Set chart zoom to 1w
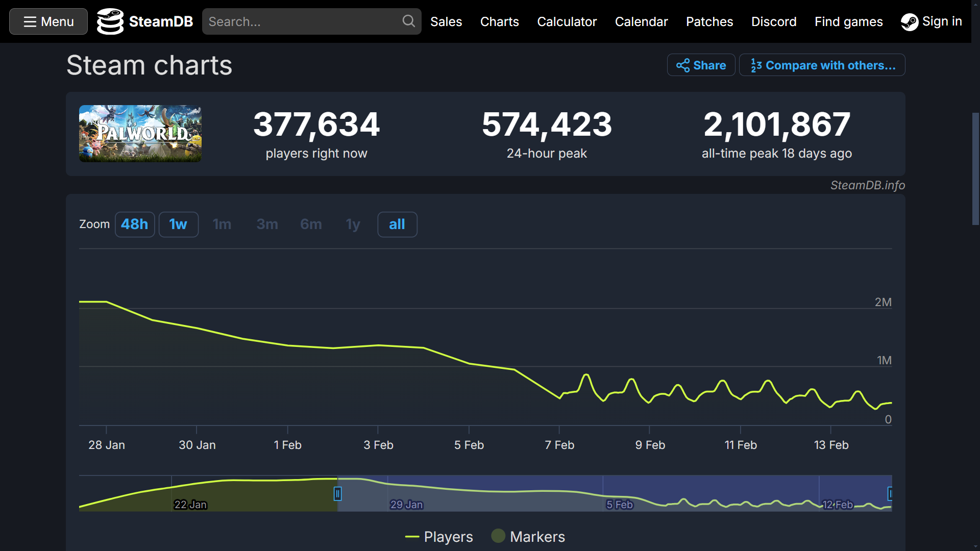 (x=179, y=224)
